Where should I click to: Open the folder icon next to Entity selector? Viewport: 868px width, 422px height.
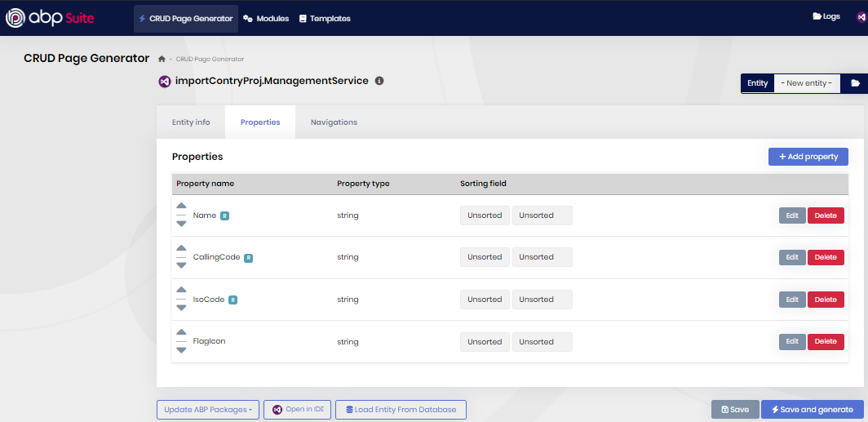pyautogui.click(x=855, y=83)
